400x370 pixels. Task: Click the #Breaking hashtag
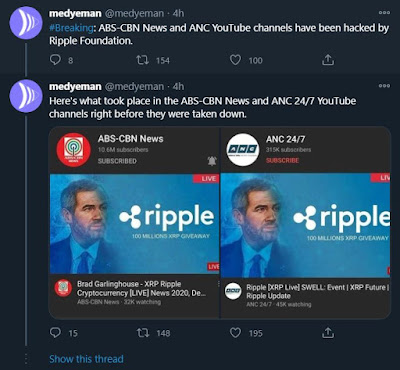click(x=71, y=28)
